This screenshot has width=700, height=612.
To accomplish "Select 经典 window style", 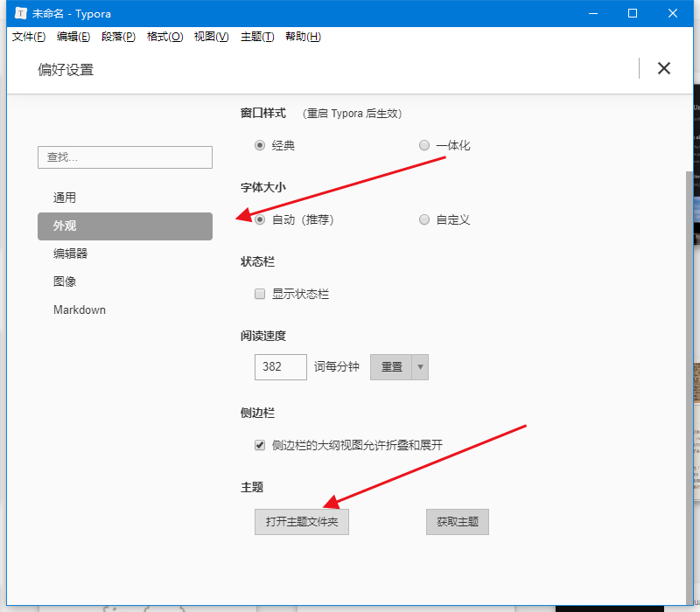I will click(x=260, y=145).
